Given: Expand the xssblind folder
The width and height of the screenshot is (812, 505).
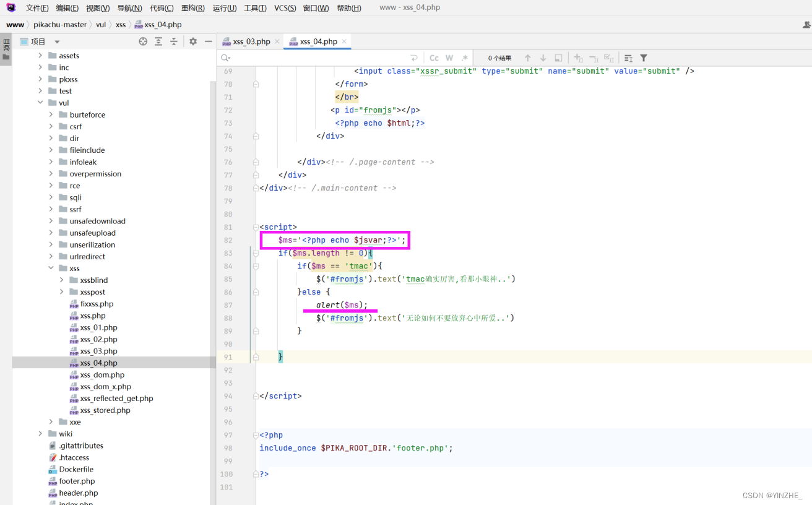Looking at the screenshot, I should coord(62,280).
